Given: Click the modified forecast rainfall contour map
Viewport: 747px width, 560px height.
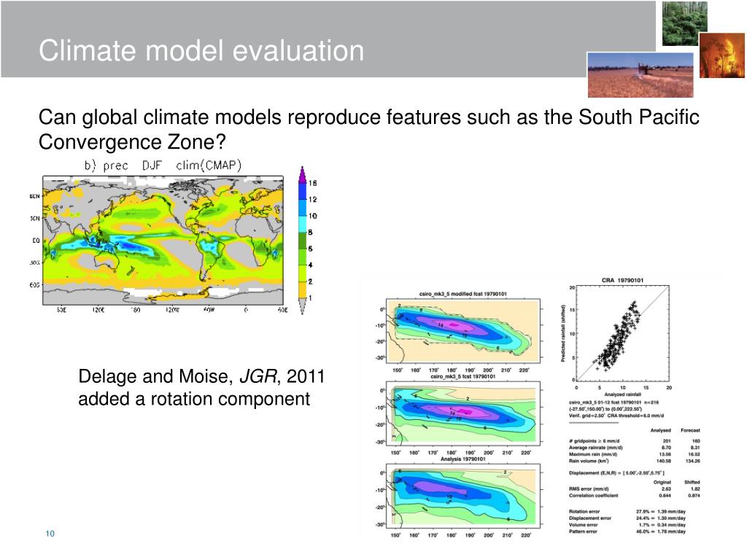Looking at the screenshot, I should point(463,331).
